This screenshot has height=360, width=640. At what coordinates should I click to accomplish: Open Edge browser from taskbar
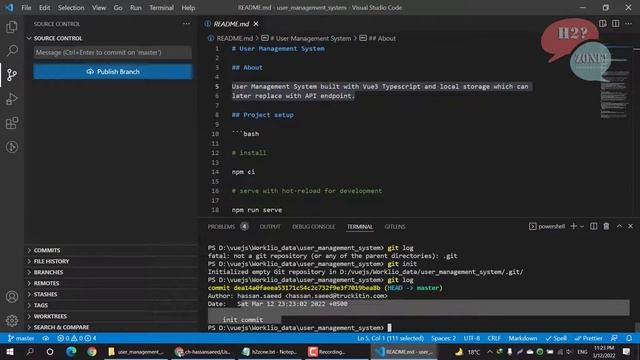point(71,351)
